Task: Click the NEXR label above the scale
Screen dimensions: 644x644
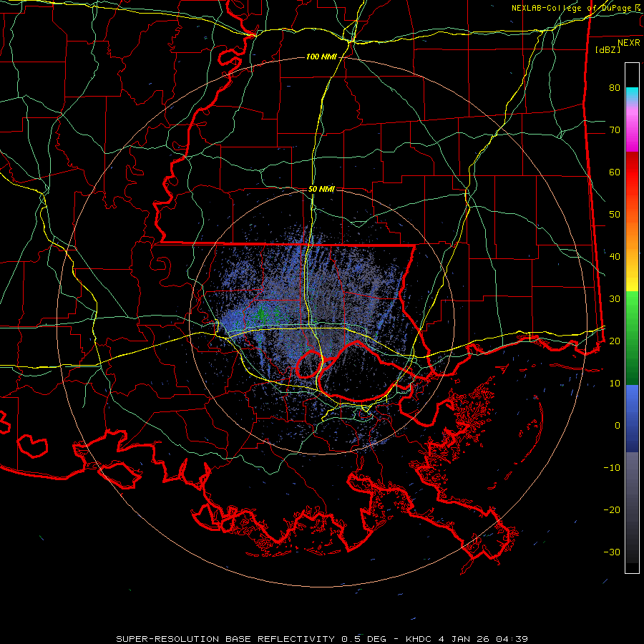Action: (628, 43)
